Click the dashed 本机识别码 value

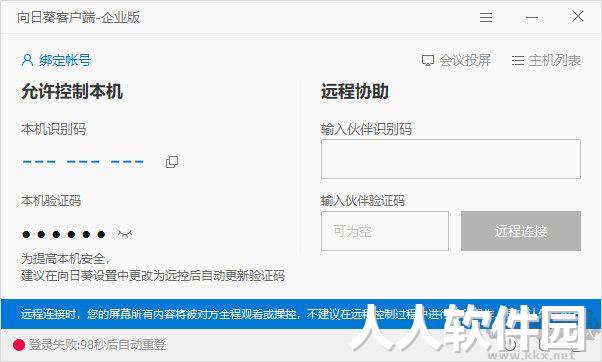(83, 162)
